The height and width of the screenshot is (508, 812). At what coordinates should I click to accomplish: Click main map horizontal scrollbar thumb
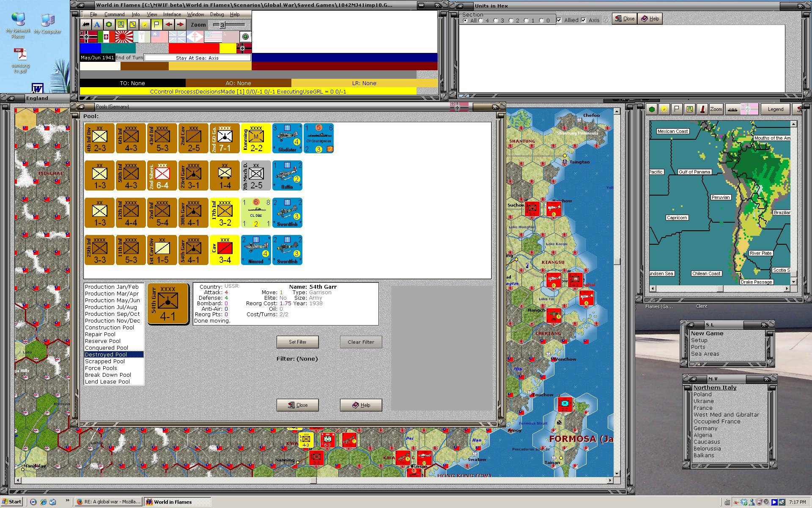pyautogui.click(x=313, y=480)
